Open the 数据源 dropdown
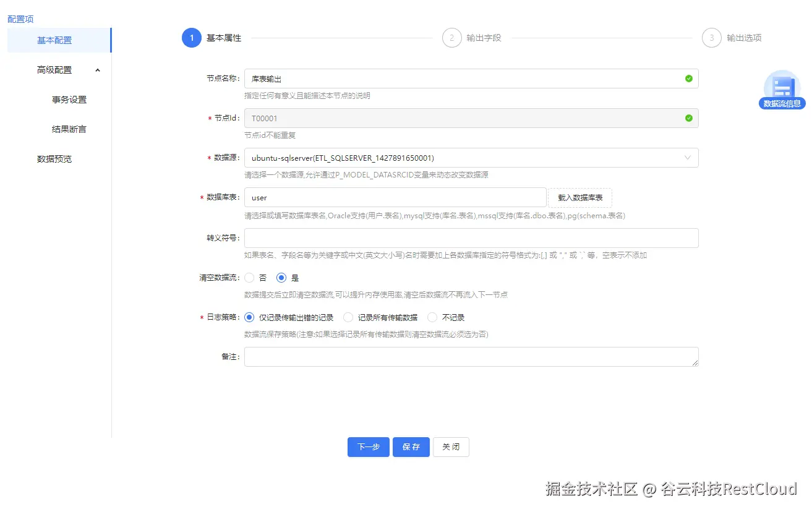Viewport: 812px width, 512px height. (x=471, y=158)
